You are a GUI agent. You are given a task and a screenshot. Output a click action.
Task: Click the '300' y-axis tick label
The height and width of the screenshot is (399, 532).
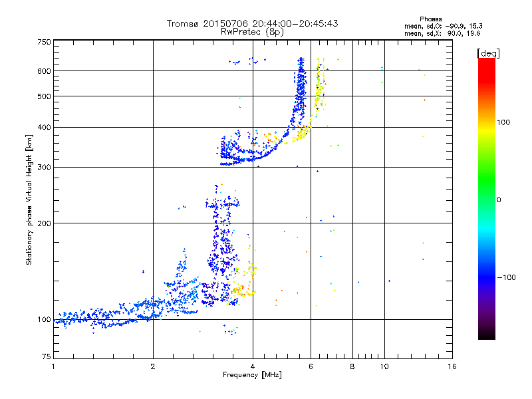point(44,168)
